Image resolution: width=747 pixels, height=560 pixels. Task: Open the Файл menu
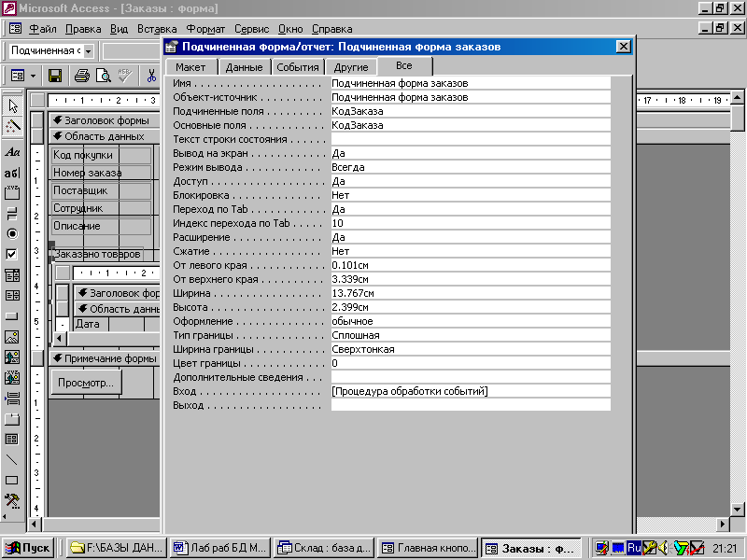pyautogui.click(x=43, y=29)
